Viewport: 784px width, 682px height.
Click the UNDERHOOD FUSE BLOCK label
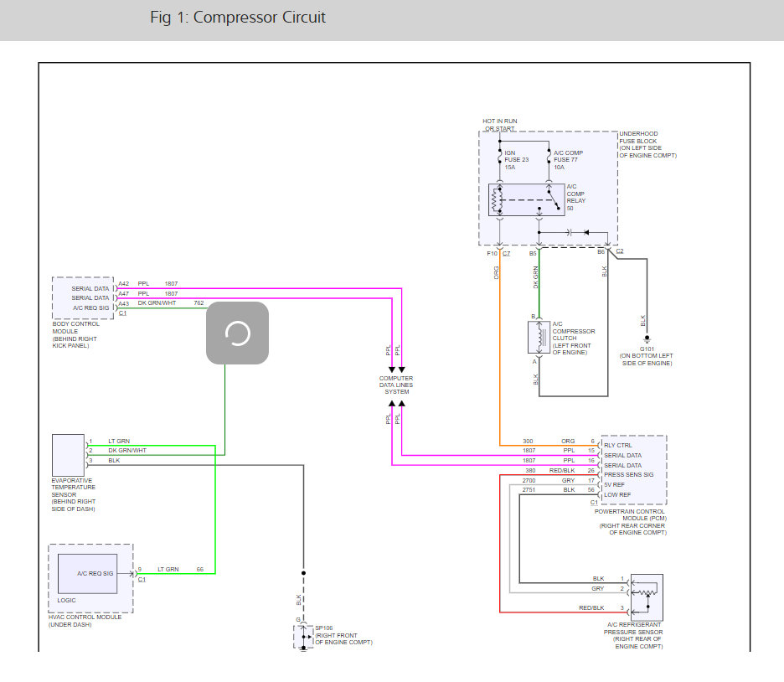[647, 144]
